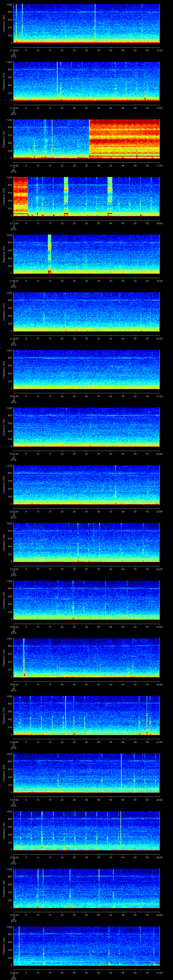173x980 pixels.
Task: Select the 3:22:00 start time label
Action: tap(14, 511)
